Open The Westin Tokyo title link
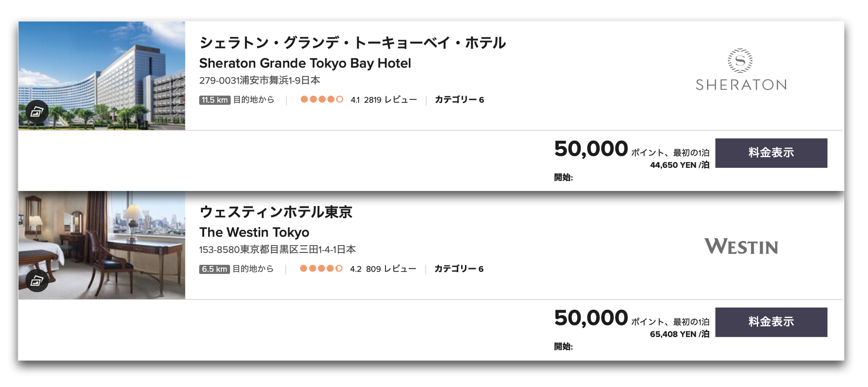Viewport: 868px width, 387px height. pyautogui.click(x=254, y=232)
